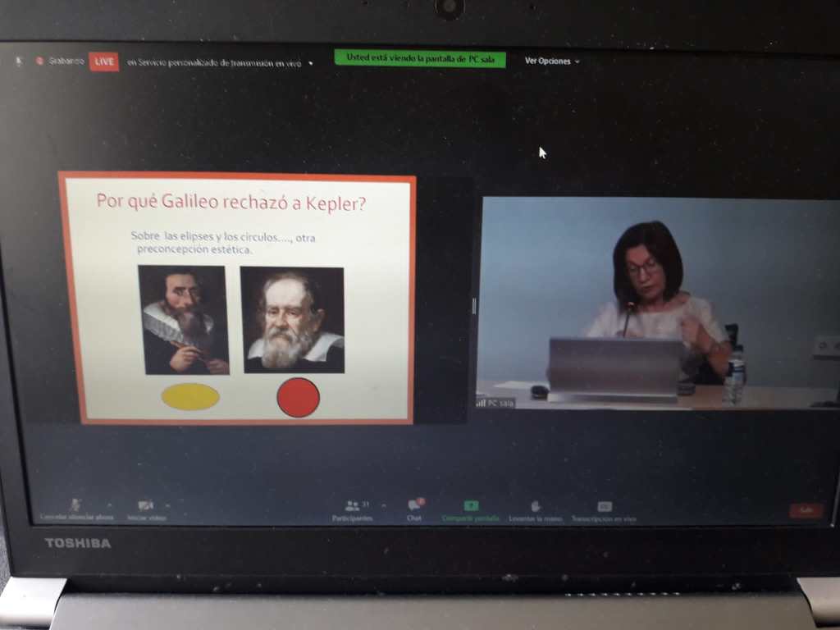This screenshot has width=840, height=630.
Task: Expand video options arrow beside camera
Action: (x=168, y=505)
